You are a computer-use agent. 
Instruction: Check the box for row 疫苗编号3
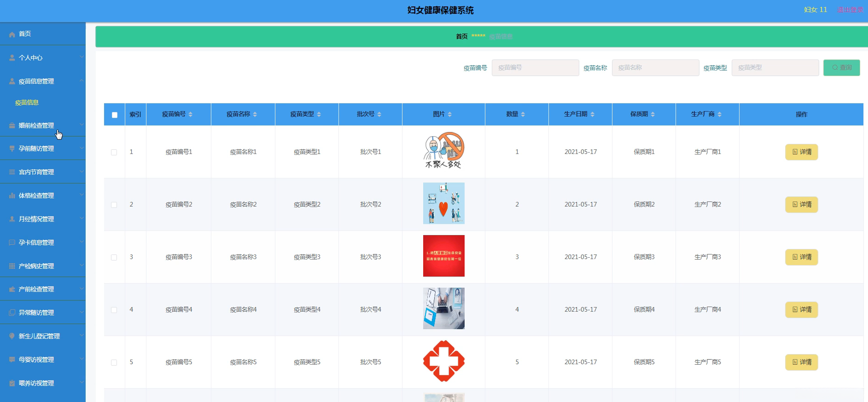point(114,257)
